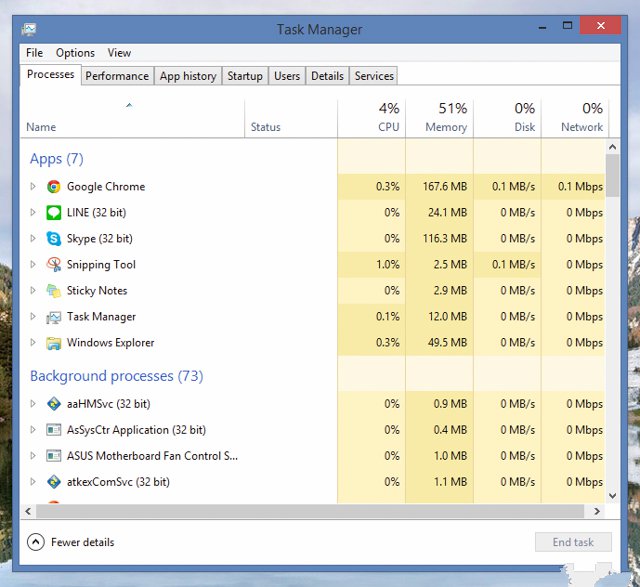Screen dimensions: 640x587
Task: Click the atkexComSvc process icon
Action: 53,482
